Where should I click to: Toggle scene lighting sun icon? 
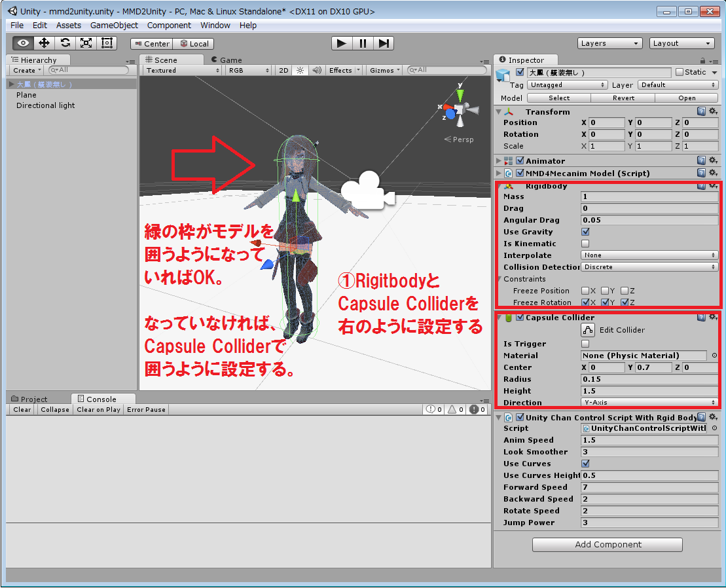point(300,70)
